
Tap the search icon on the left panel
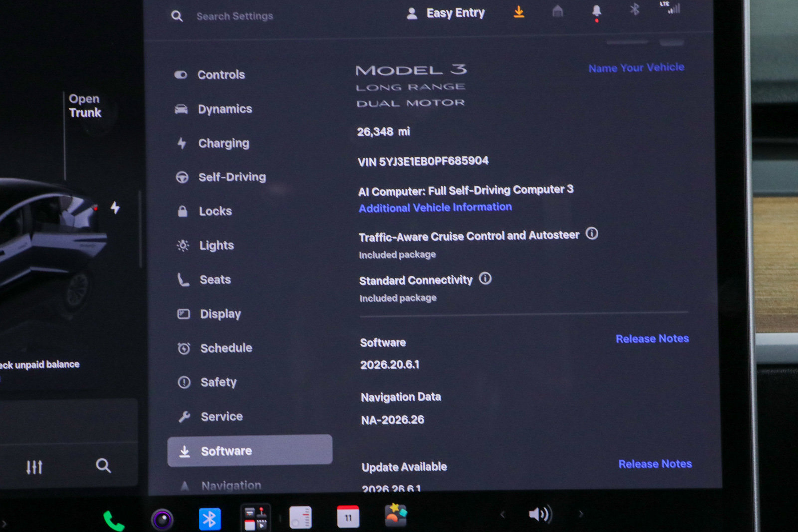pyautogui.click(x=103, y=466)
